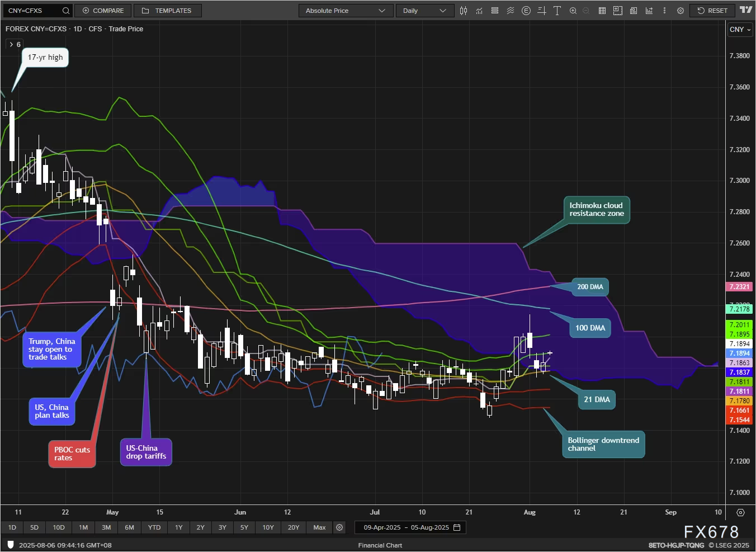Open the news panel icon
The width and height of the screenshot is (756, 552).
pyautogui.click(x=634, y=11)
